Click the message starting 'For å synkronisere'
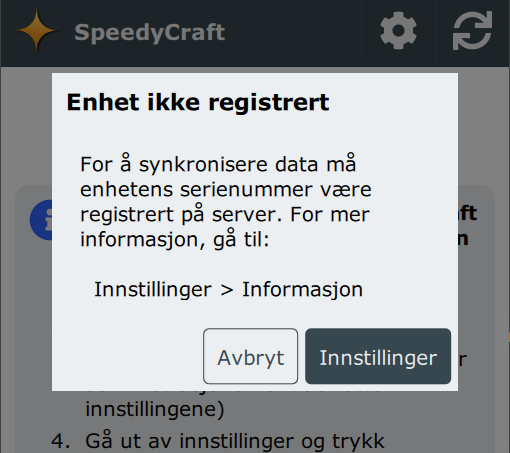Image resolution: width=510 pixels, height=453 pixels. point(226,201)
